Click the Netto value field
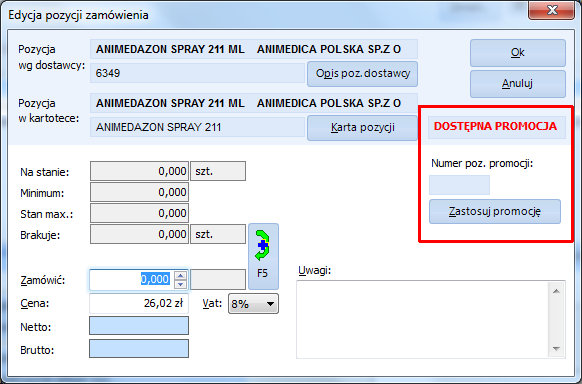582x384 pixels. (139, 325)
